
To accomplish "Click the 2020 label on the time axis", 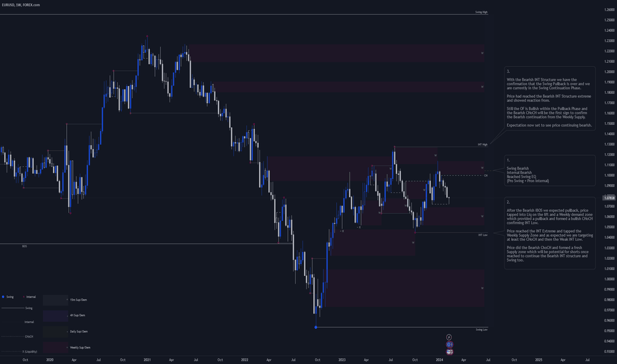I will [50, 359].
